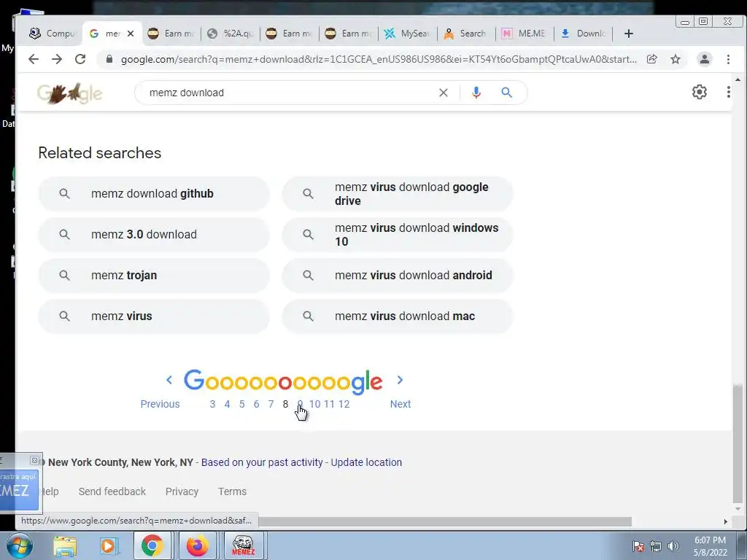This screenshot has height=560, width=747.
Task: Go to results page 7
Action: 271,404
